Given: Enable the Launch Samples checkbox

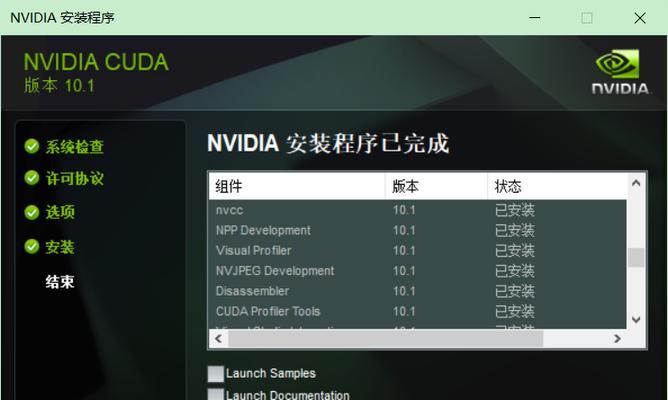Looking at the screenshot, I should 216,374.
